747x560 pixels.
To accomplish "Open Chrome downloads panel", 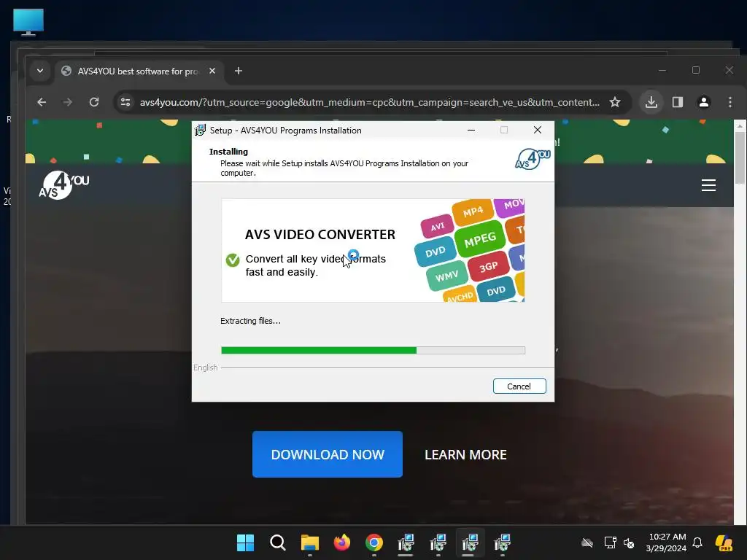I will coord(651,102).
